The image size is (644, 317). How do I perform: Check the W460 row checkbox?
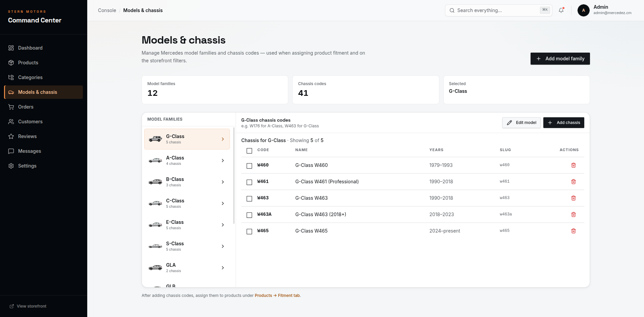pyautogui.click(x=249, y=166)
